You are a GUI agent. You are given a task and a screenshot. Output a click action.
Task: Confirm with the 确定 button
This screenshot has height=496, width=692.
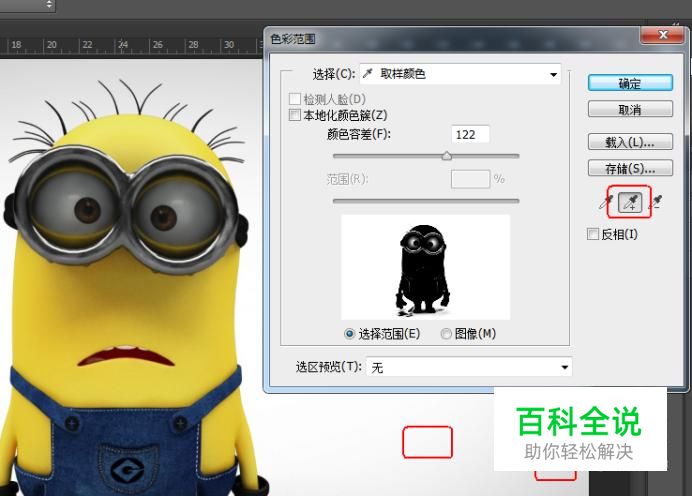coord(630,83)
